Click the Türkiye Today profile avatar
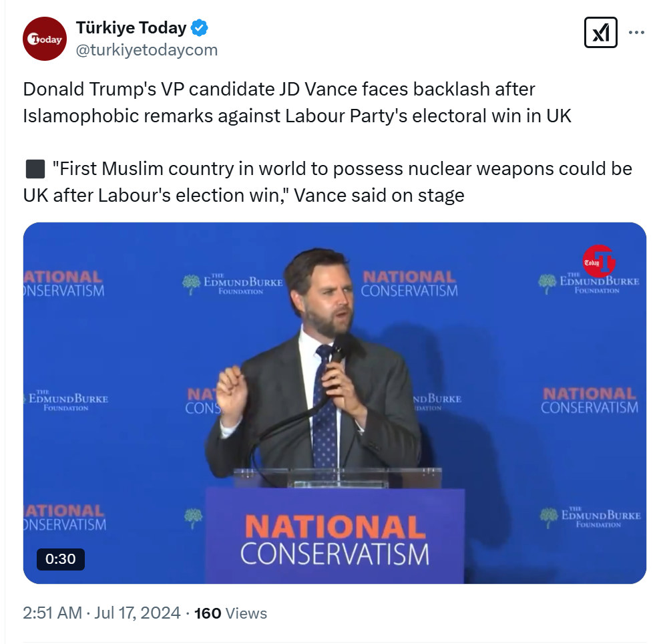The image size is (657, 644). [x=45, y=39]
